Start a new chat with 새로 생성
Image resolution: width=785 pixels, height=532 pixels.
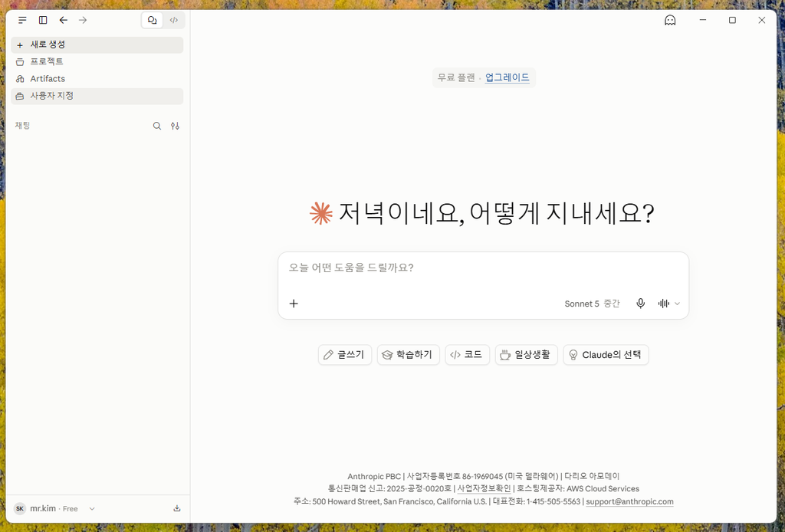coord(97,44)
